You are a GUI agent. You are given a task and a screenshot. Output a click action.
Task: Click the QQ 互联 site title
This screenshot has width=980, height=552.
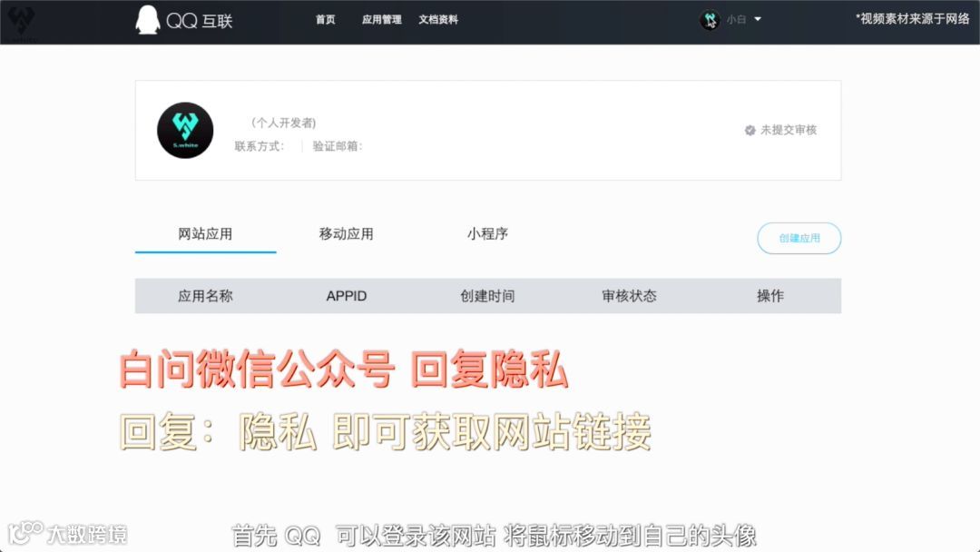[x=200, y=21]
